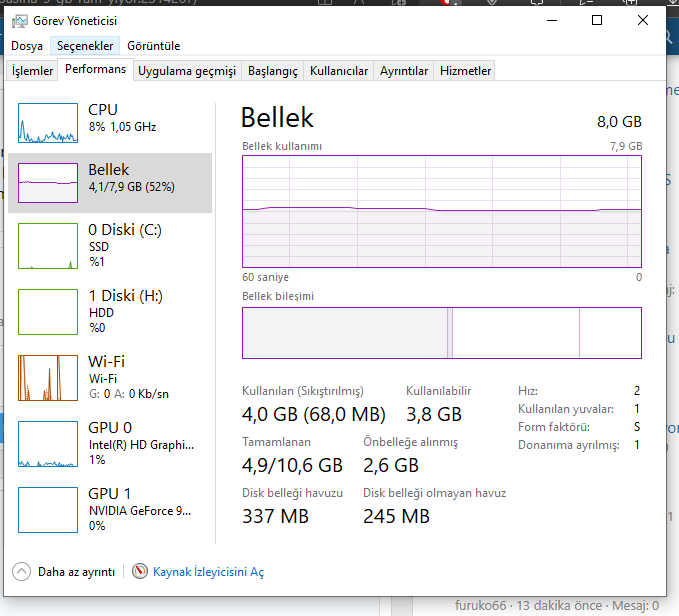Switch to Uygulama geçmişi tab
679x616 pixels.
point(187,71)
